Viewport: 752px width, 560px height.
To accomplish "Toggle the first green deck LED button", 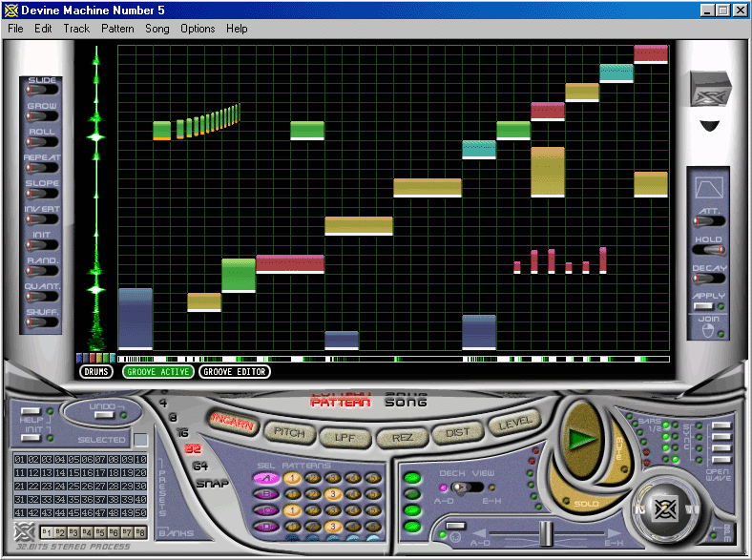I will tap(412, 478).
